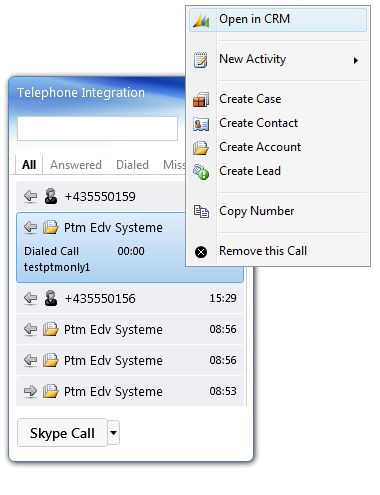The image size is (380, 495).
Task: Choose Copy Number from menu
Action: tap(278, 211)
